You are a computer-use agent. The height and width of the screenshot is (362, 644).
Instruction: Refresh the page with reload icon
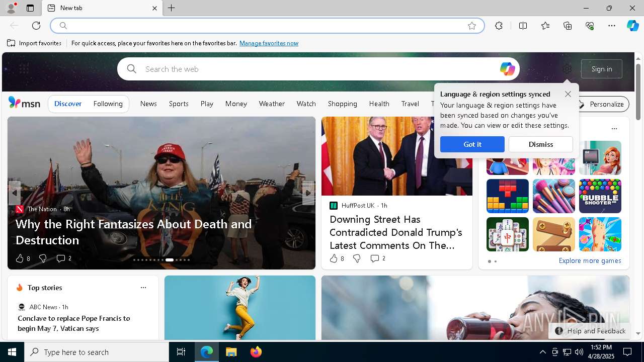36,26
